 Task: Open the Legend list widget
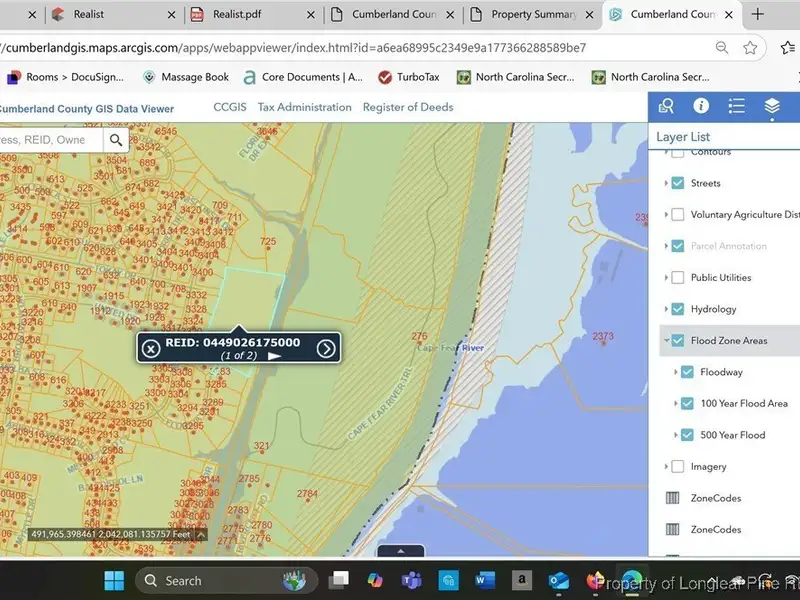click(736, 106)
